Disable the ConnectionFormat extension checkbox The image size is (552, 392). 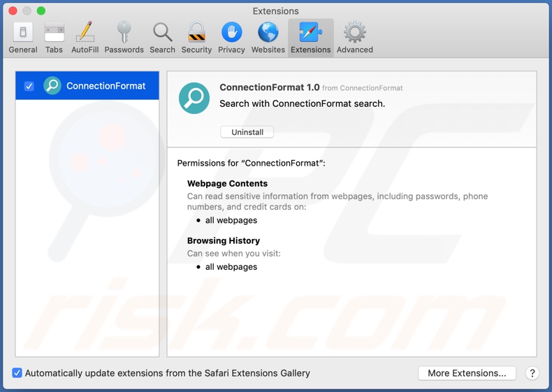coord(29,86)
